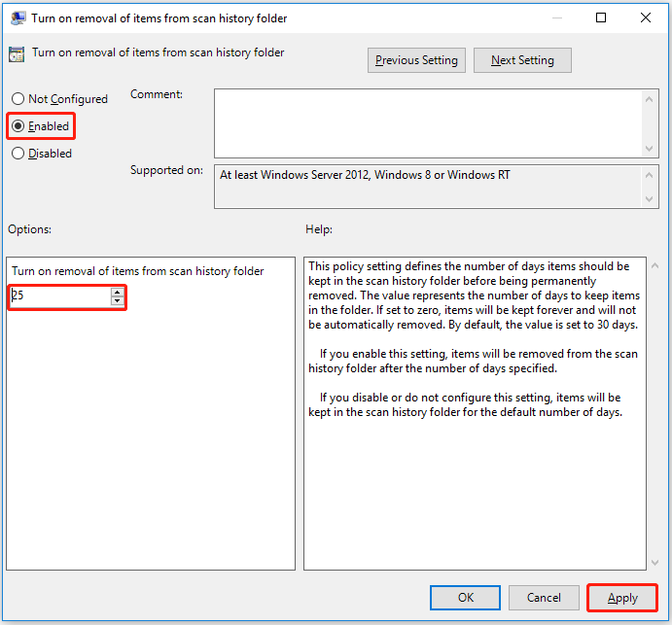Screen dimensions: 672x625
Task: Increase days value with spinner up arrow
Action: point(118,293)
